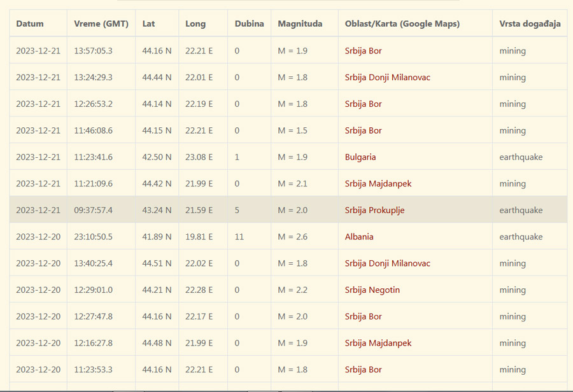This screenshot has width=573, height=392.
Task: Open Srbija Majdanpek link for M = 2.1
Action: pyautogui.click(x=378, y=184)
